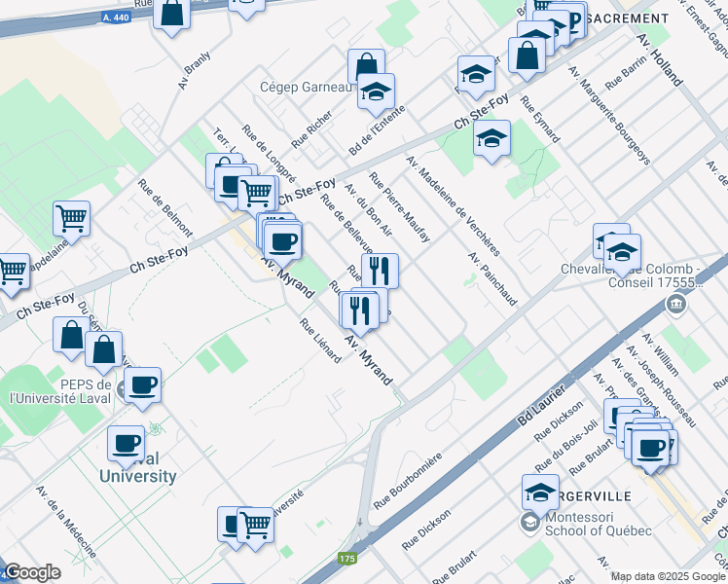Select the coffee cup marker on Laval University
728x584 pixels.
coord(126,444)
